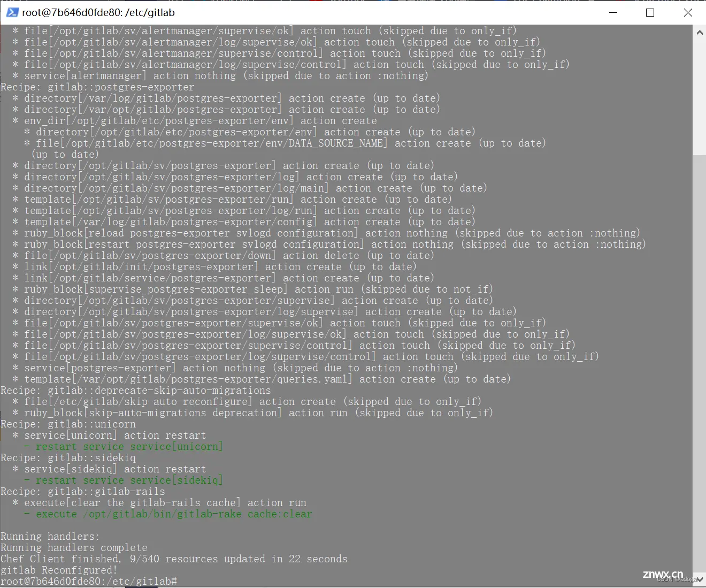Screen dimensions: 706x588
Task: Click the 'ruby_block[restart postgres-exporter svlogd configuration]' line
Action: 329,245
